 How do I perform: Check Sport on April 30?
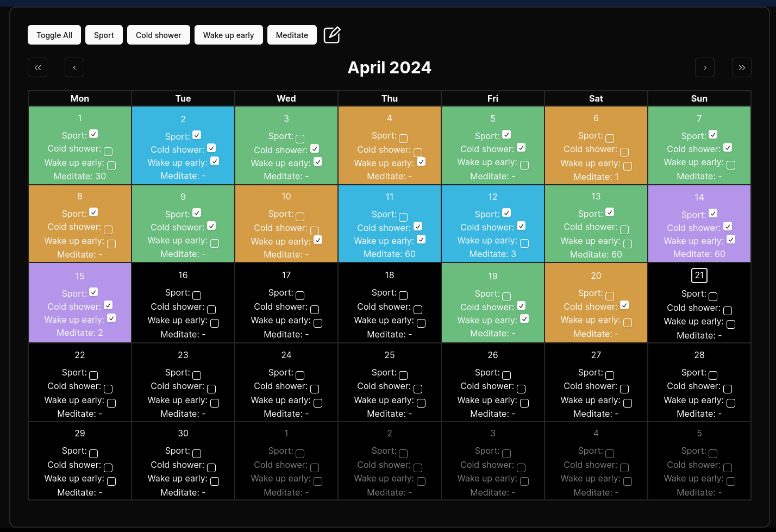(197, 454)
